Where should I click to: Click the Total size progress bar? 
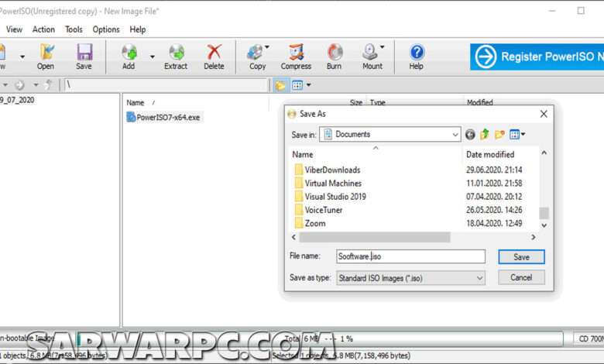point(320,339)
